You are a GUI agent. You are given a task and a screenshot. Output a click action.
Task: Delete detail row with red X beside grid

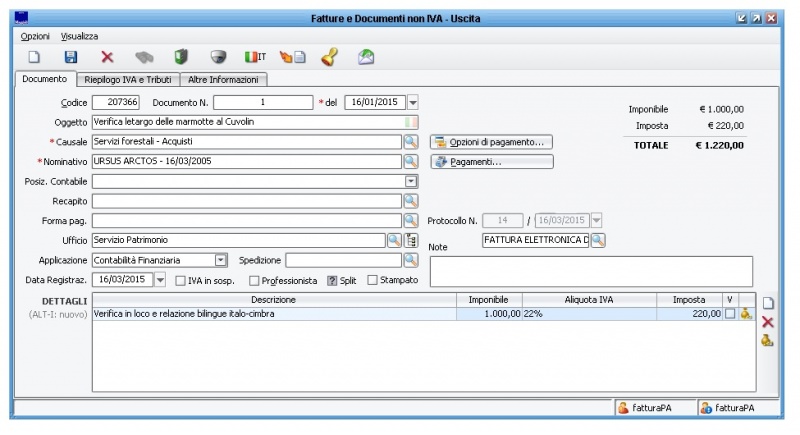(767, 322)
